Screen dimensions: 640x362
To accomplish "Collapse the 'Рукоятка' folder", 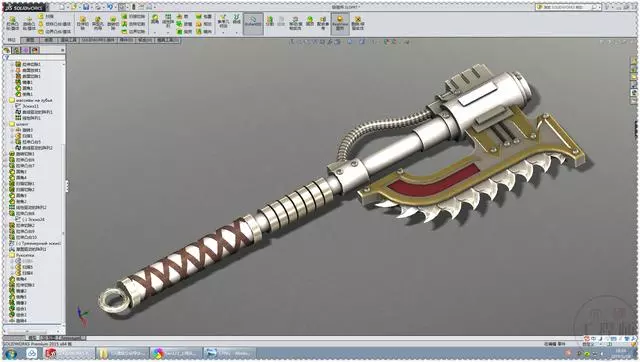I will pos(6,255).
